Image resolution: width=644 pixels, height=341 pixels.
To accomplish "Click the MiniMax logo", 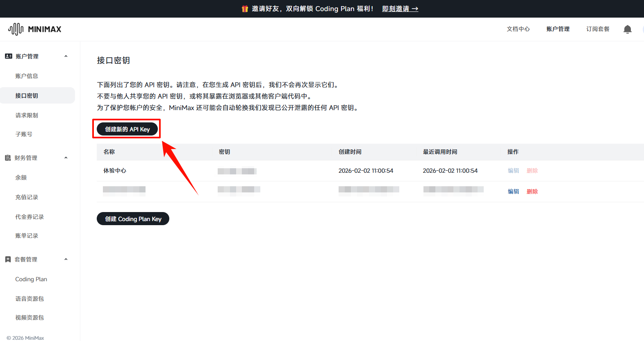I will pyautogui.click(x=35, y=29).
